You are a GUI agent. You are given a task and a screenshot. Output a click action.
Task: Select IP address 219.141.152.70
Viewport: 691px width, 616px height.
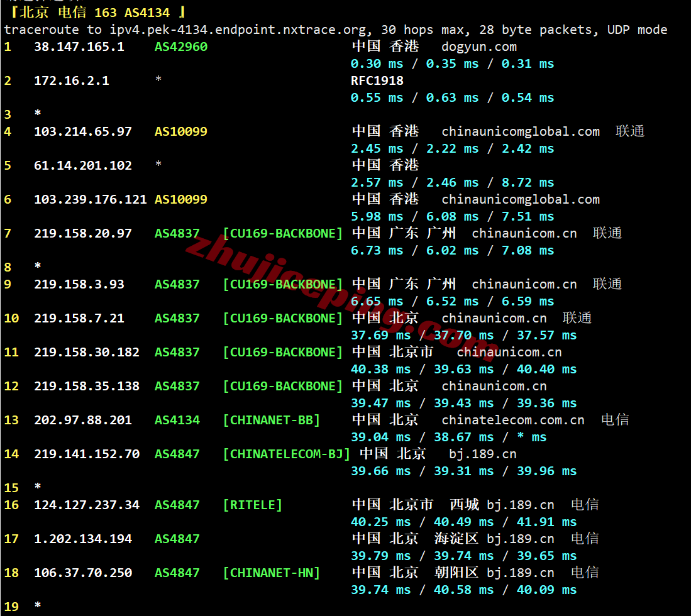pyautogui.click(x=87, y=454)
